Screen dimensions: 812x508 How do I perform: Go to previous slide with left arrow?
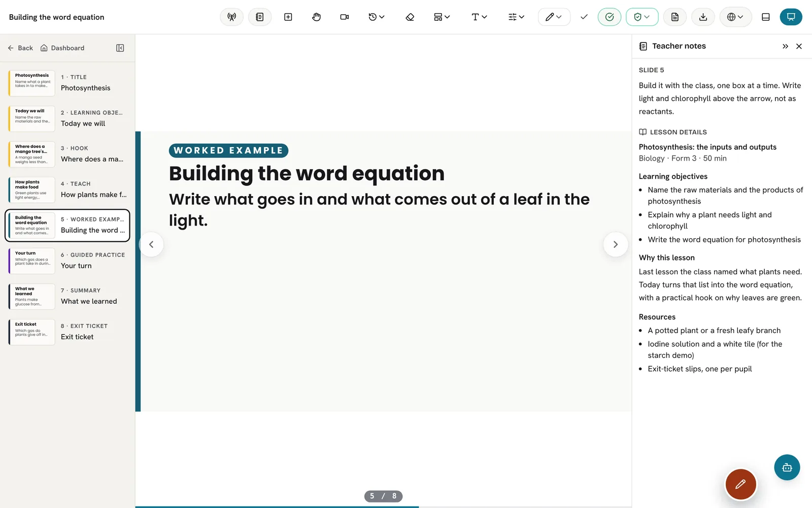pyautogui.click(x=151, y=244)
